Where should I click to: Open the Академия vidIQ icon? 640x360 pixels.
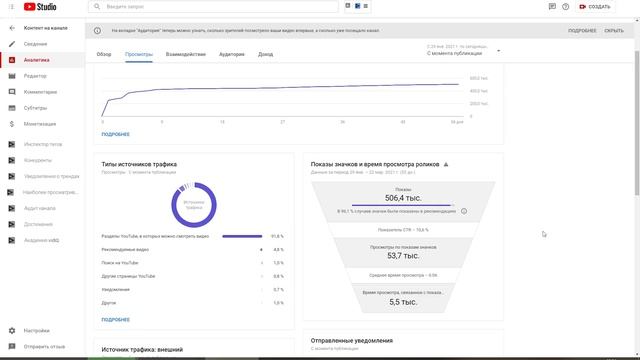point(12,240)
